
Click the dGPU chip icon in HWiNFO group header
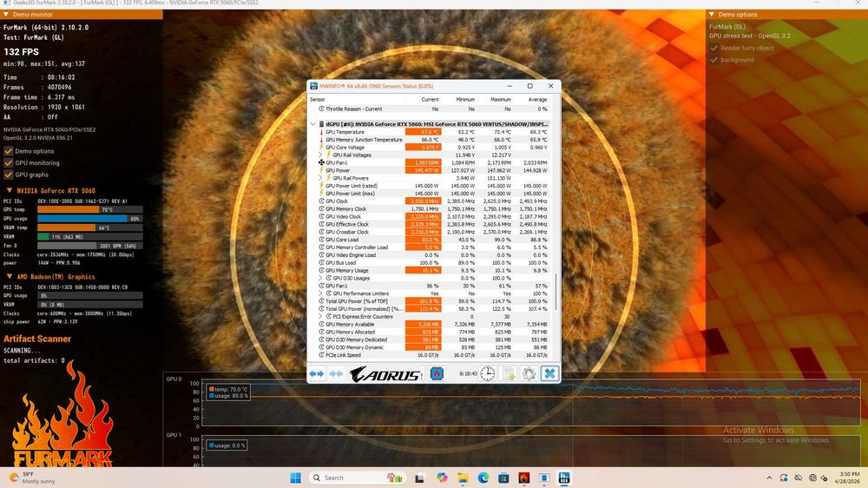[322, 124]
